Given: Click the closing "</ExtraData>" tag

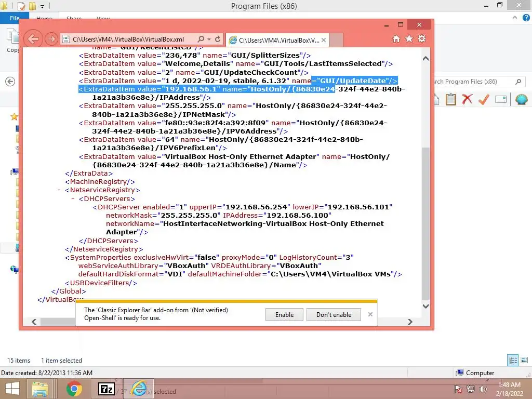Looking at the screenshot, I should 89,174.
